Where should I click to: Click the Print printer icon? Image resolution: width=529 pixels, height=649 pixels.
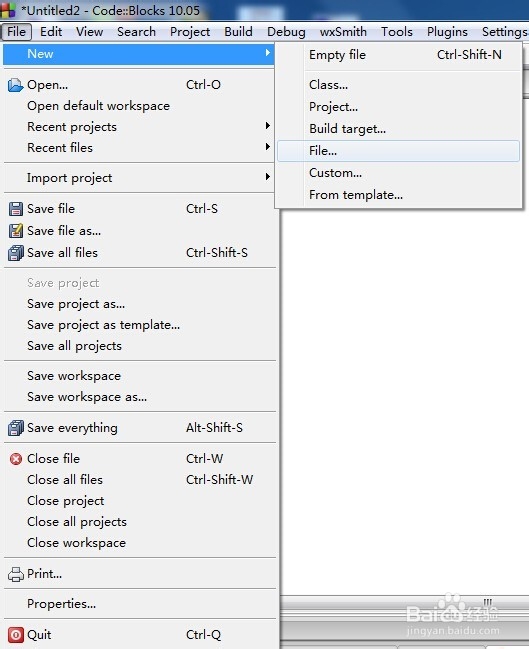click(16, 574)
